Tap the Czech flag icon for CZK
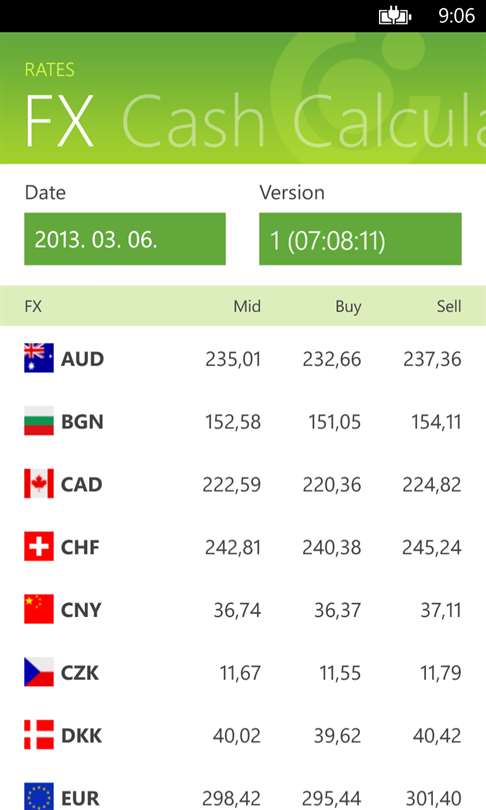The width and height of the screenshot is (486, 810). pos(39,672)
